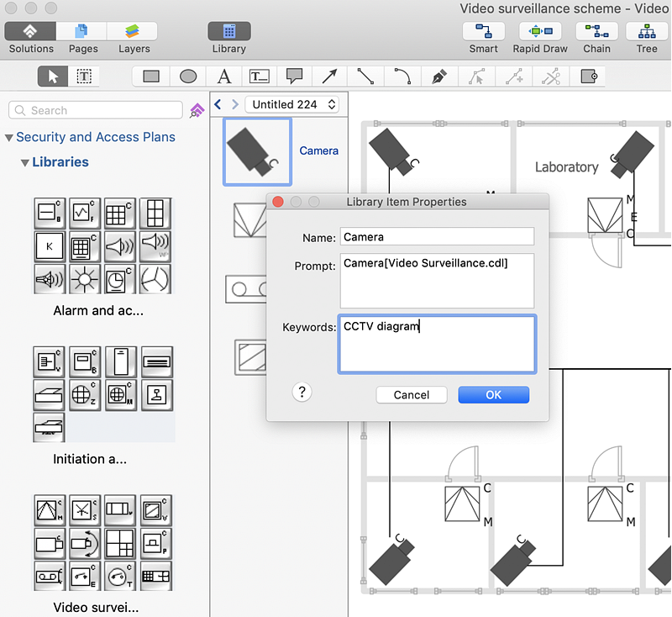Viewport: 672px width, 617px height.
Task: Select the straight line tool
Action: click(365, 76)
